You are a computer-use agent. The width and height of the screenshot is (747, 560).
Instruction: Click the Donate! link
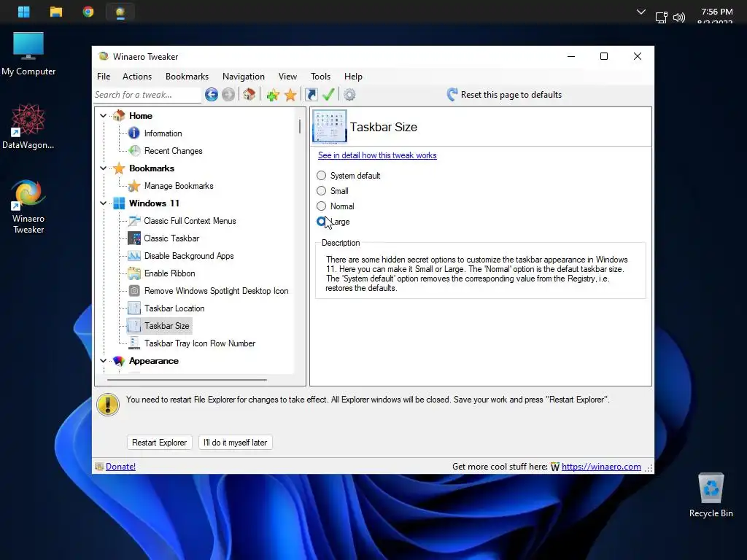point(120,467)
